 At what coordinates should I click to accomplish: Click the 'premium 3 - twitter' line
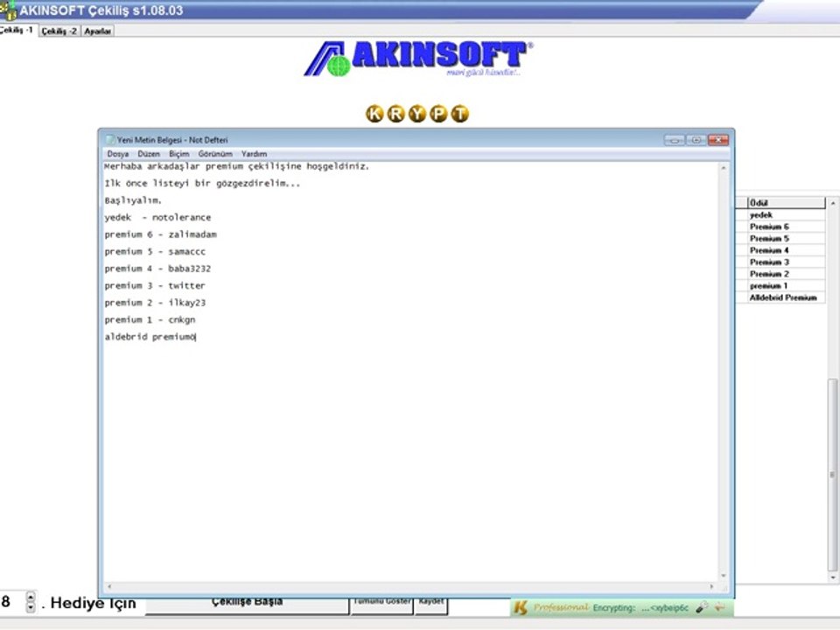(x=155, y=286)
